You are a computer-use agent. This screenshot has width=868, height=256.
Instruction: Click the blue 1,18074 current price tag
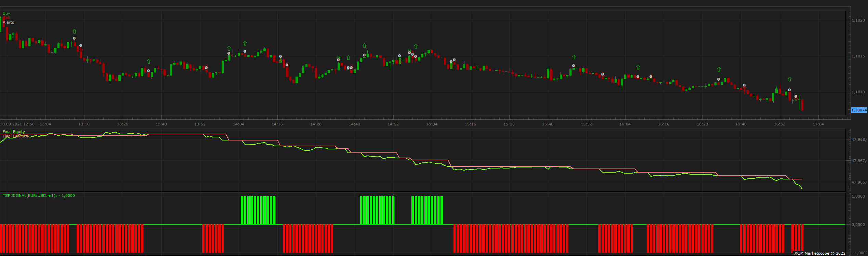pyautogui.click(x=859, y=110)
